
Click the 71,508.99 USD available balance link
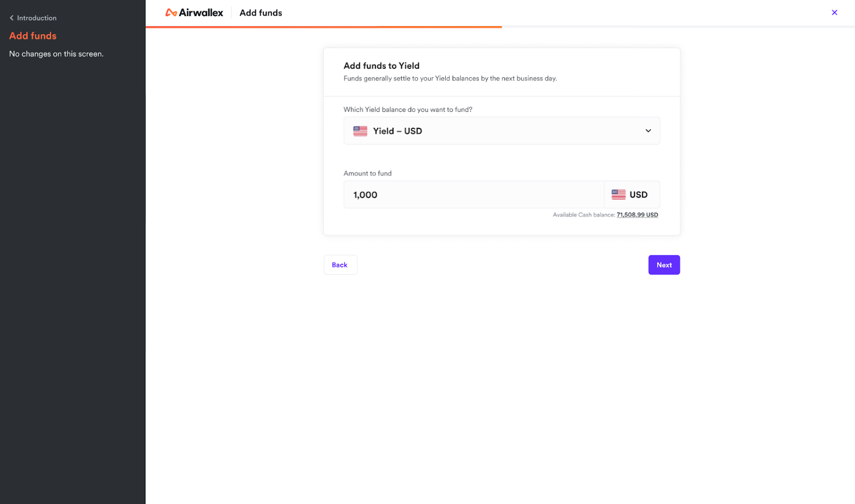tap(637, 215)
